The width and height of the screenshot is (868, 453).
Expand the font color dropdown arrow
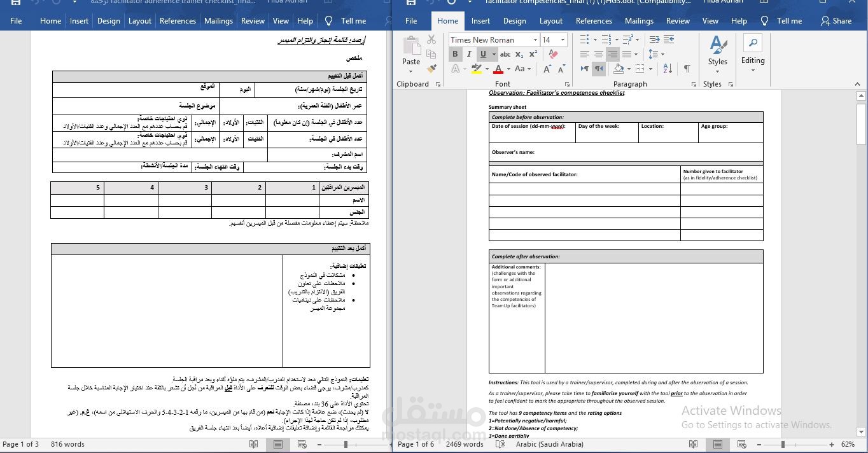508,69
